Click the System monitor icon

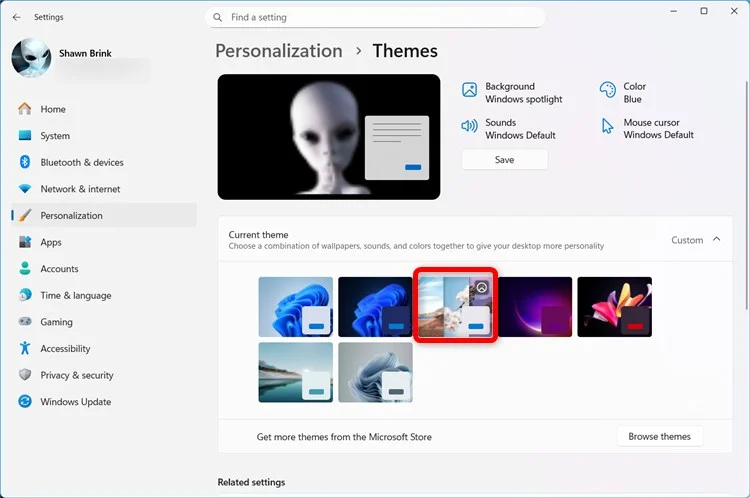click(25, 135)
